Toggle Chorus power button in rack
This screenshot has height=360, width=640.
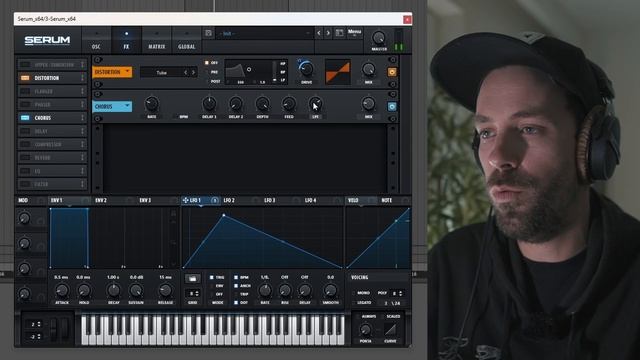[392, 107]
